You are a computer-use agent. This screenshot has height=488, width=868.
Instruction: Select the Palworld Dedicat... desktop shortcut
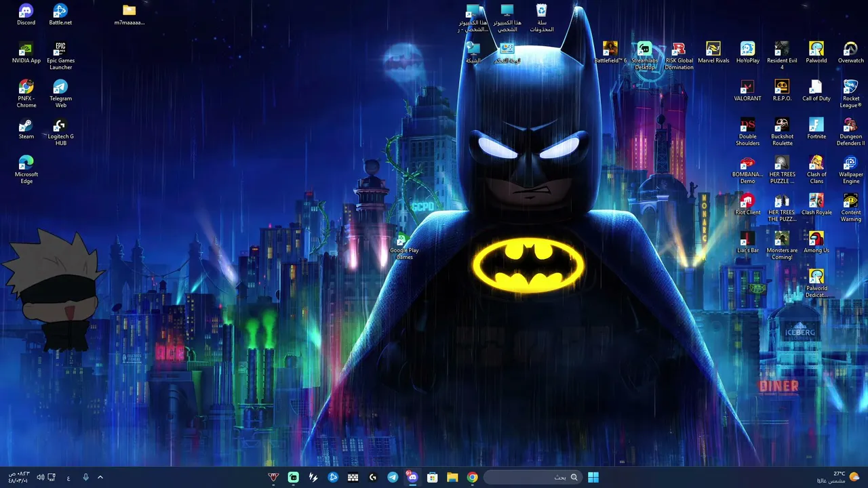pyautogui.click(x=816, y=283)
